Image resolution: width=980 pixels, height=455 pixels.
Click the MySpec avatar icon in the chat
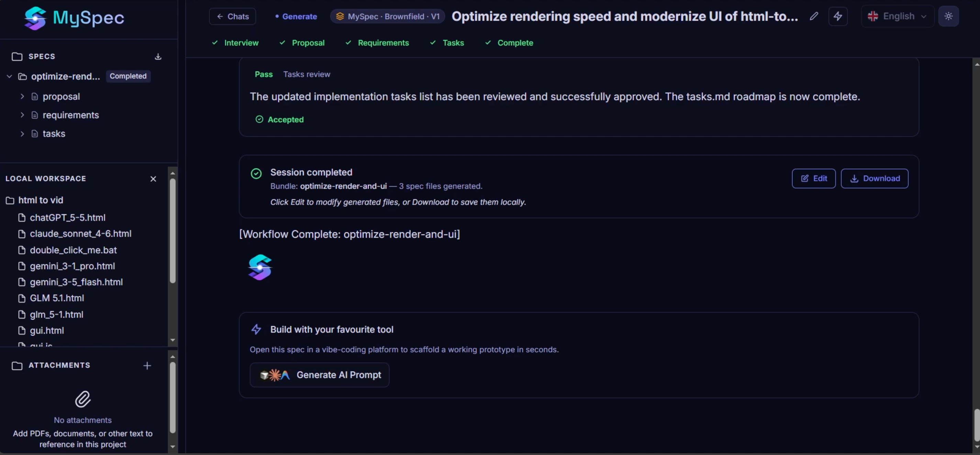pyautogui.click(x=260, y=267)
